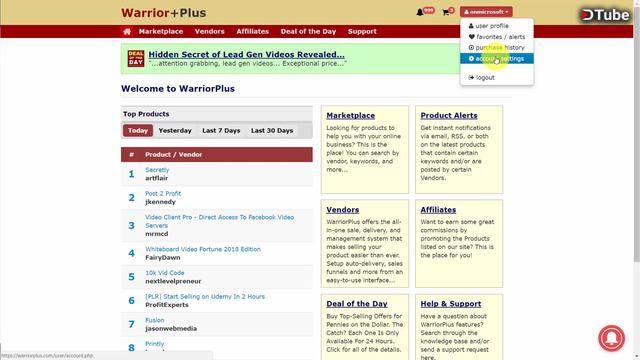Go to Deal of the Day nav item

(x=308, y=31)
